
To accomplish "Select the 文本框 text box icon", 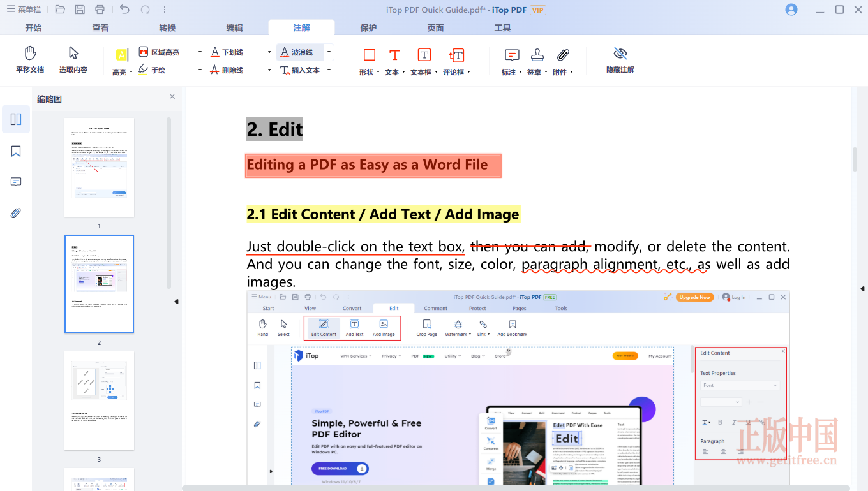I will click(x=424, y=55).
